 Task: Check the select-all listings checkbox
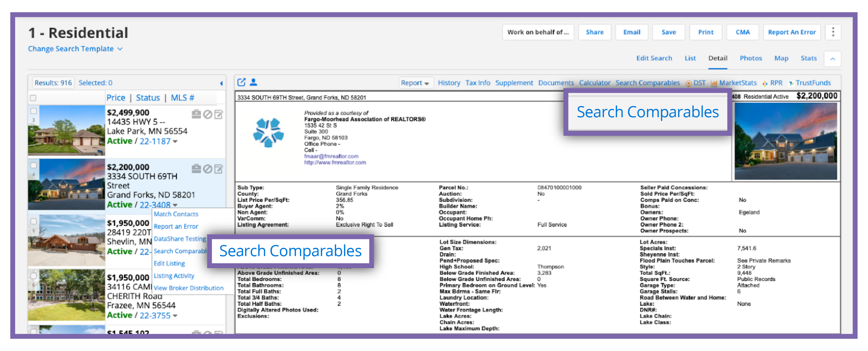(x=33, y=98)
